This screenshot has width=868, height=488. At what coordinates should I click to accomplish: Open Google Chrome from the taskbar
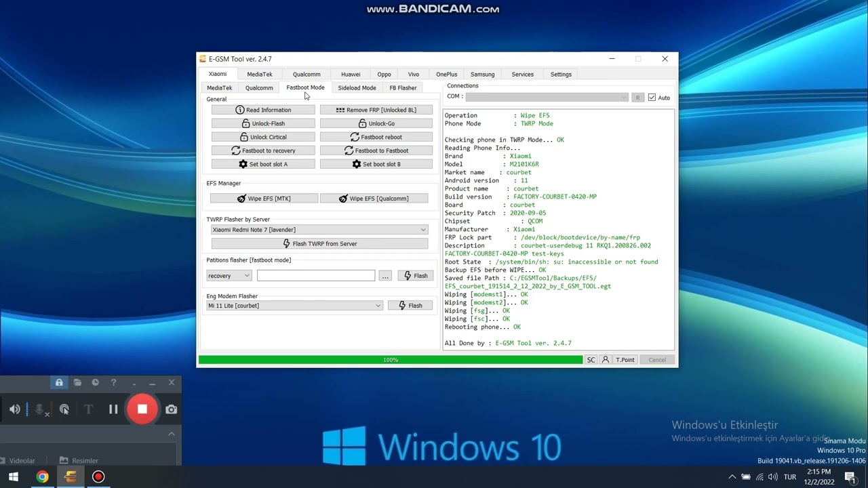point(42,476)
